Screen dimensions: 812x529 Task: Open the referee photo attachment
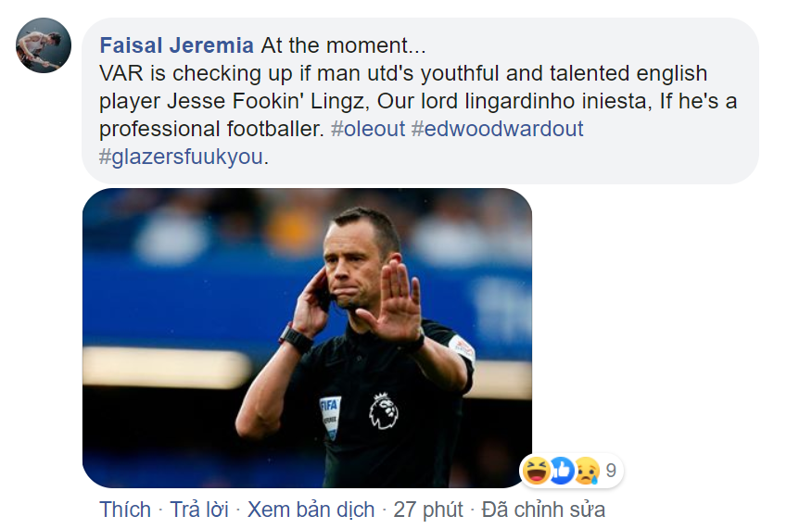tap(307, 337)
